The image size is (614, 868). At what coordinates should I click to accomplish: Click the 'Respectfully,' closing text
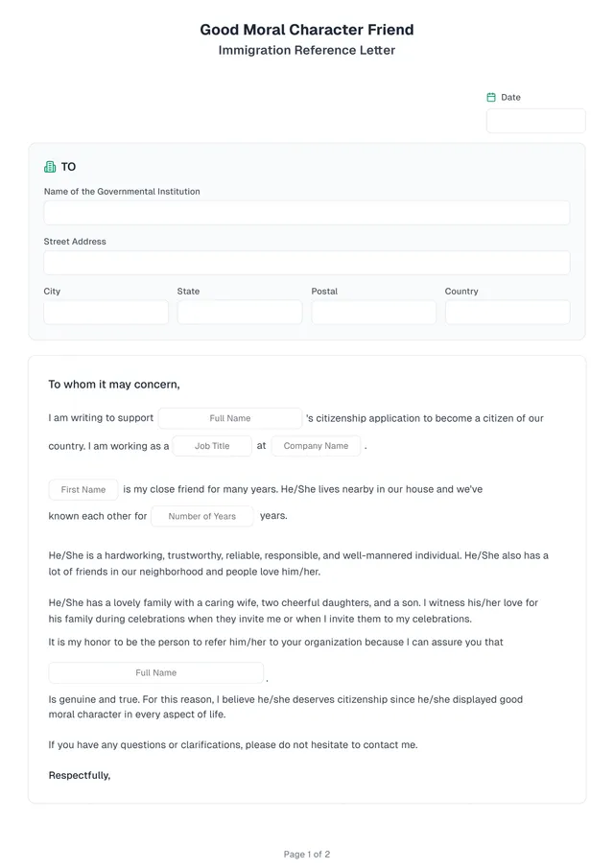coord(80,775)
